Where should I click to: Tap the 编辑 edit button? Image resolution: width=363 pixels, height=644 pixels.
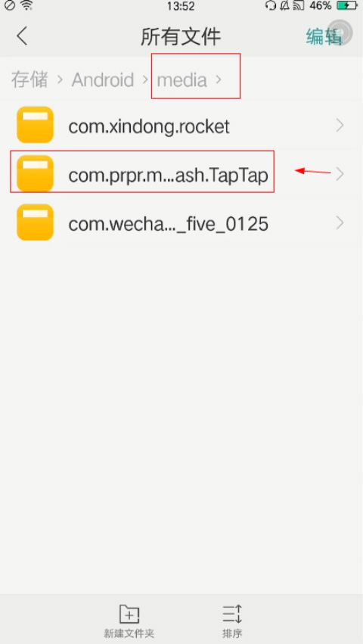click(324, 36)
